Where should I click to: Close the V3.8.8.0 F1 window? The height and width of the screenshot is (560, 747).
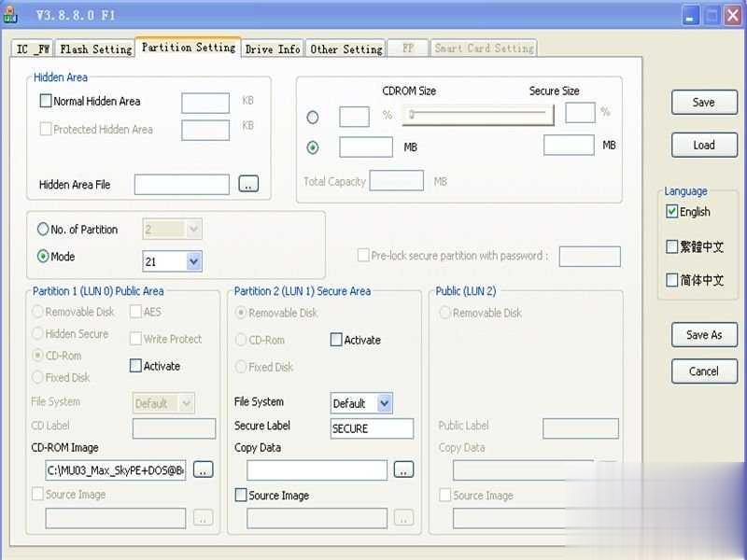(x=733, y=15)
